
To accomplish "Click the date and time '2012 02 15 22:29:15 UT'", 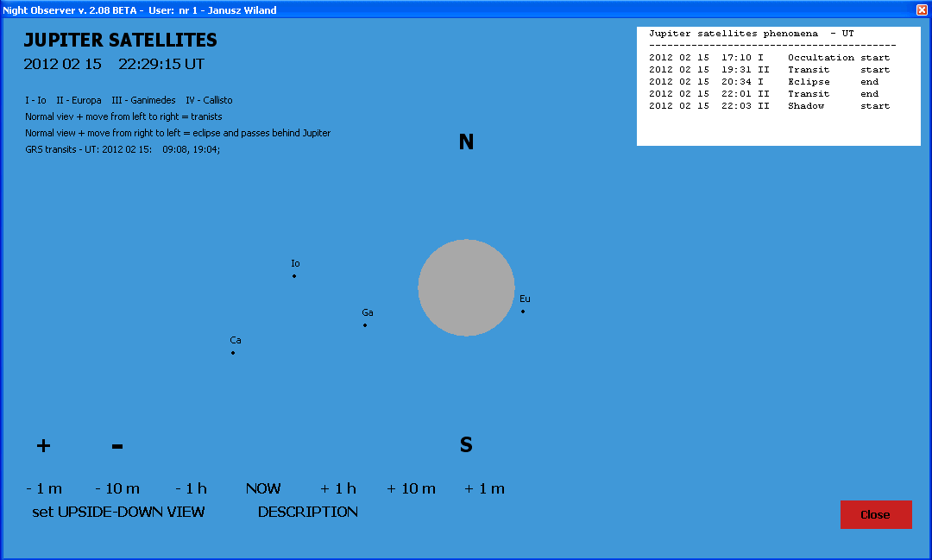I will pyautogui.click(x=114, y=64).
